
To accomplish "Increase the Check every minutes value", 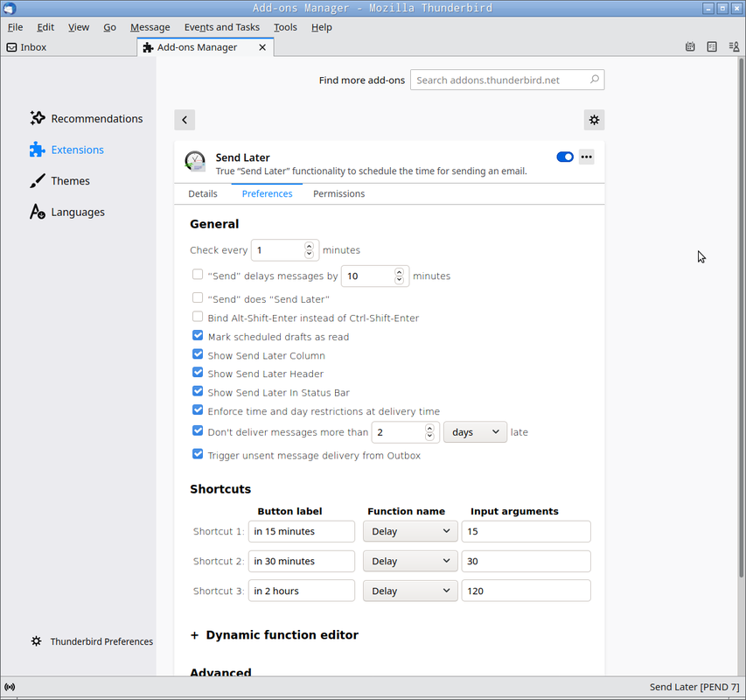I will tap(310, 246).
